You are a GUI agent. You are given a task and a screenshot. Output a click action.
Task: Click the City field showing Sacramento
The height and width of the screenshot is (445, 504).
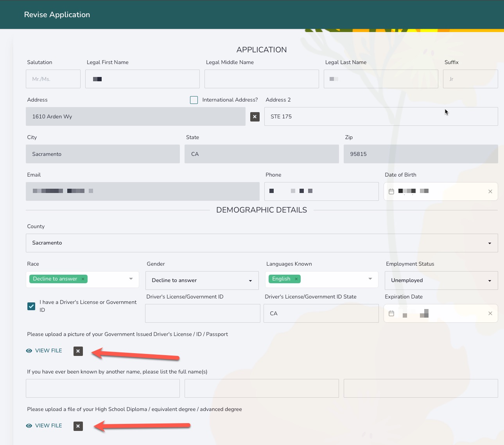coord(103,154)
